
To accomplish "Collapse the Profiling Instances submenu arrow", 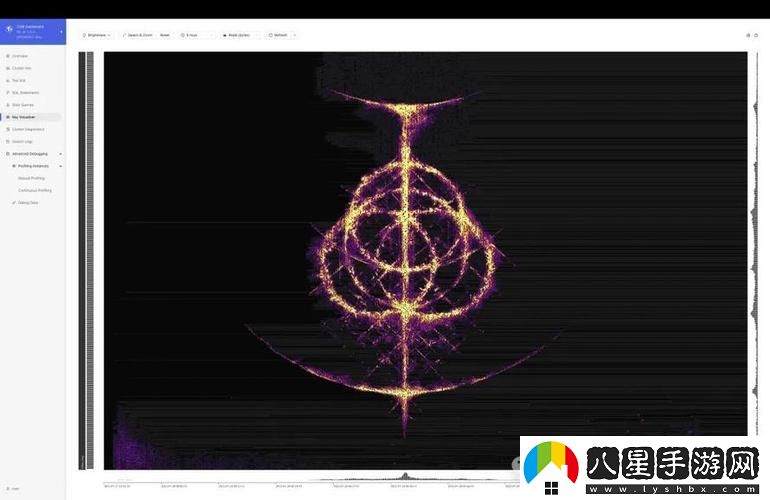I will coord(60,166).
